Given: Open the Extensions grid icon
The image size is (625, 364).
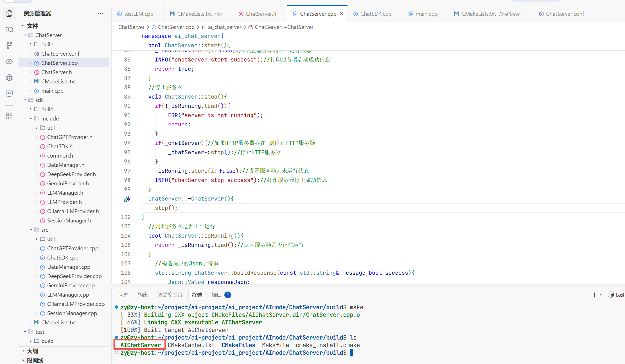Looking at the screenshot, I should pos(9,116).
